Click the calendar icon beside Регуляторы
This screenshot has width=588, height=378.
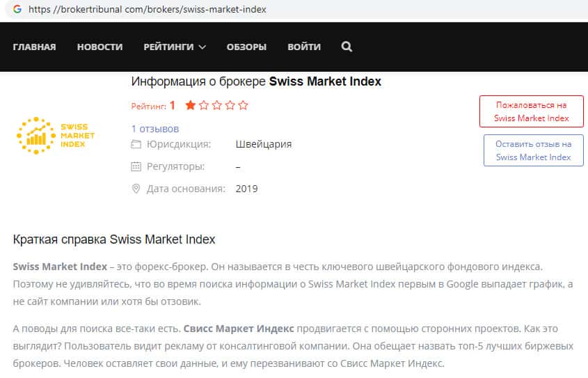[x=136, y=166]
